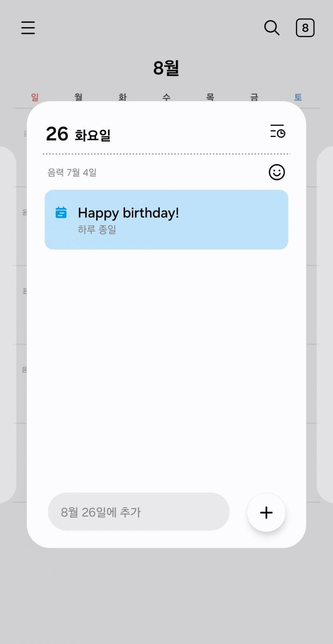The width and height of the screenshot is (333, 644).
Task: Open the Happy birthday all-day event
Action: 166,220
